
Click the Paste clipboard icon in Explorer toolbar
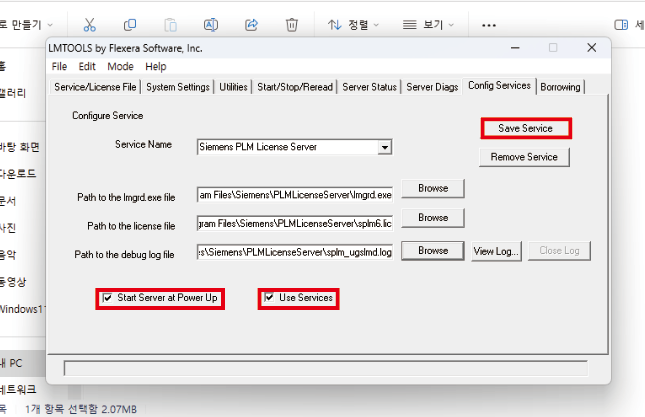point(170,25)
